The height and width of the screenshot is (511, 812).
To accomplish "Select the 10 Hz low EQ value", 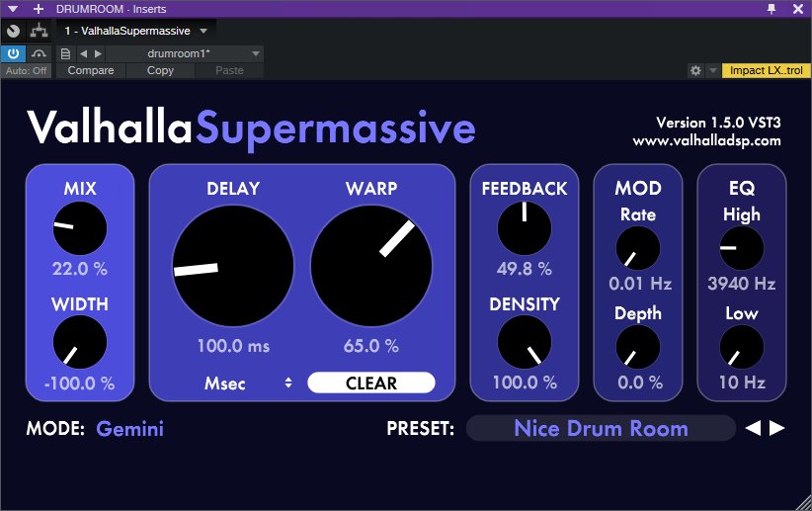I will pyautogui.click(x=742, y=383).
